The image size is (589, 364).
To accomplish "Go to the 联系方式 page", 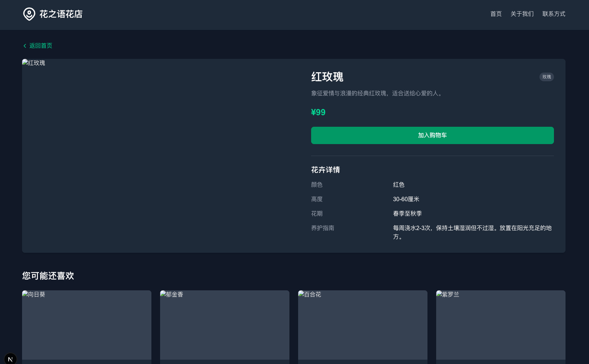I will (554, 14).
